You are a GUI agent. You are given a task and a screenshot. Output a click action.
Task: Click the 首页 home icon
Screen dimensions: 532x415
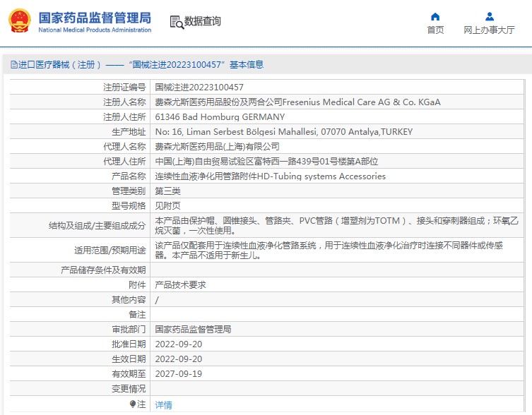click(x=435, y=17)
